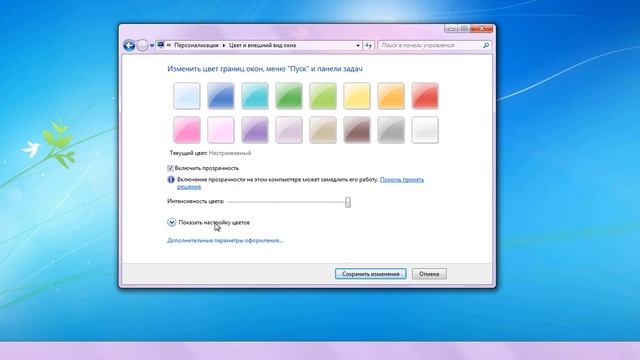Select the yellow Sun color swatch
The height and width of the screenshot is (360, 640).
coord(357,96)
